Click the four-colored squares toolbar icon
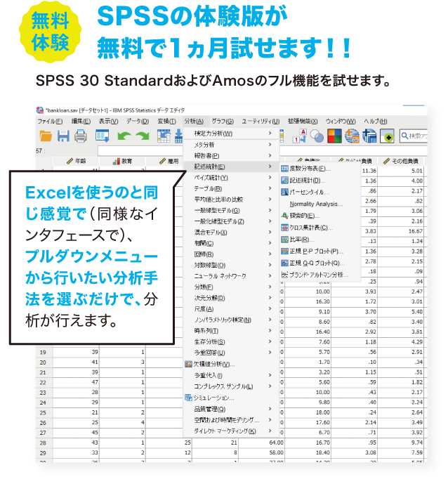This screenshot has height=477, width=448. point(334,136)
